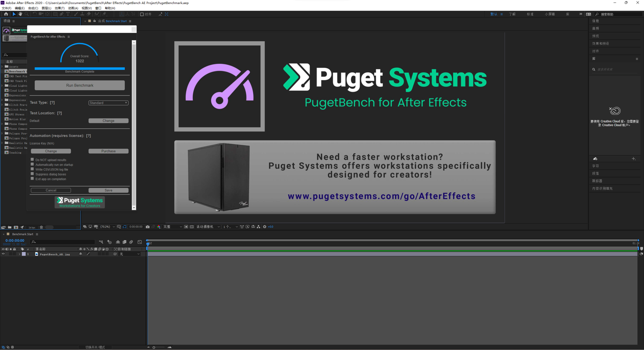
Task: Click the Run Benchmark button
Action: [80, 85]
